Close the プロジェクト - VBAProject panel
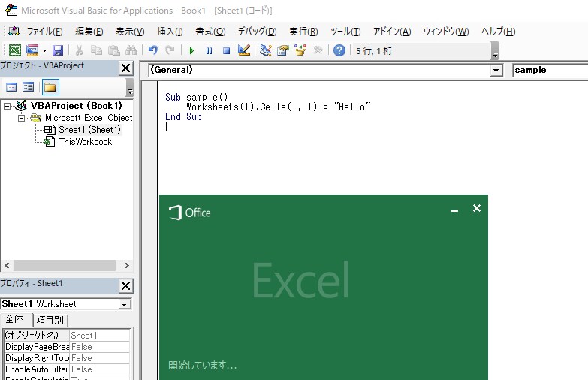This screenshot has height=380, width=588. (x=126, y=68)
